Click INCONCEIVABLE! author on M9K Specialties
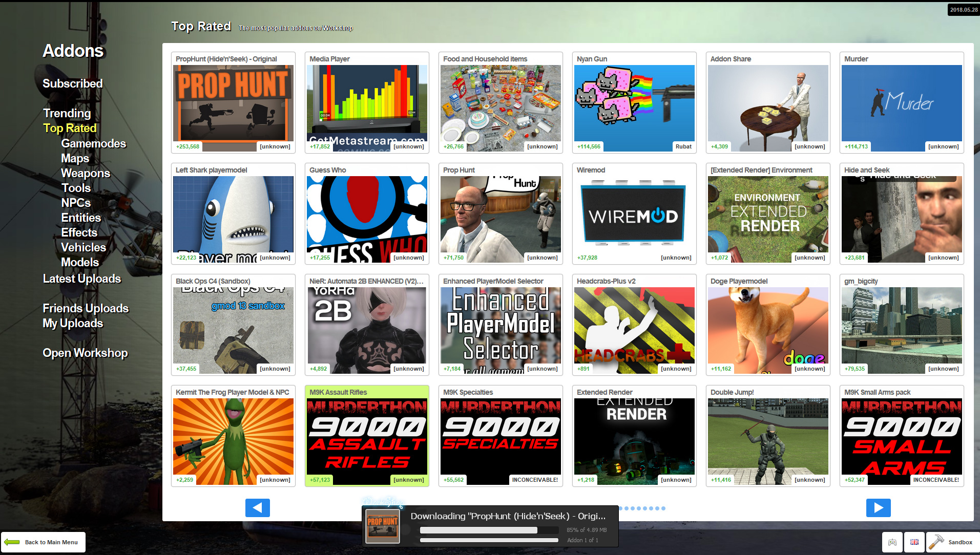This screenshot has width=980, height=555. point(535,480)
